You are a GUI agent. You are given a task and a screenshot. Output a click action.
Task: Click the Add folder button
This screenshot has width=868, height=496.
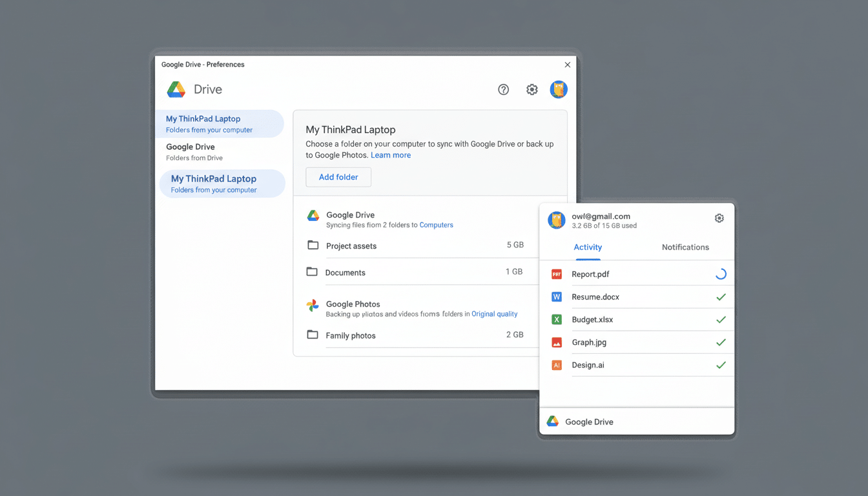pyautogui.click(x=338, y=176)
